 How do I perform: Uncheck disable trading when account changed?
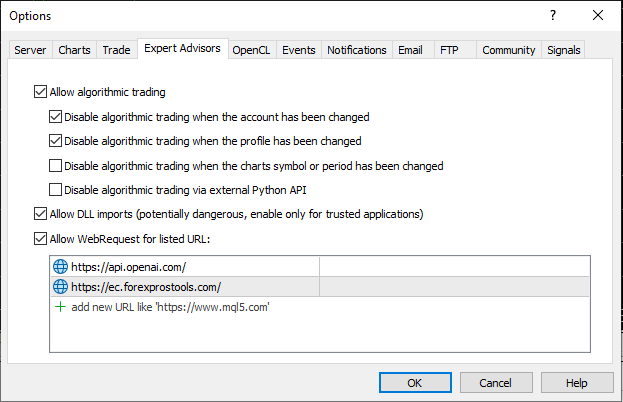click(x=55, y=117)
